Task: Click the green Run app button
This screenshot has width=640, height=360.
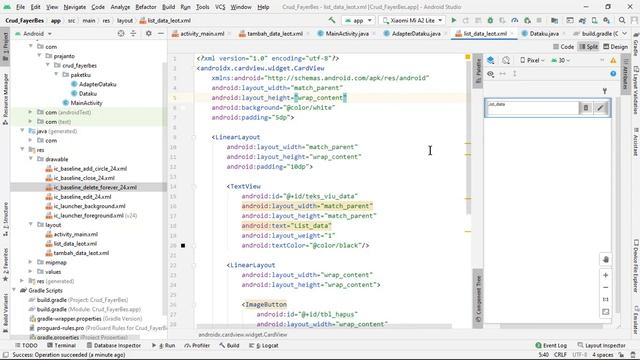Action: coord(453,20)
